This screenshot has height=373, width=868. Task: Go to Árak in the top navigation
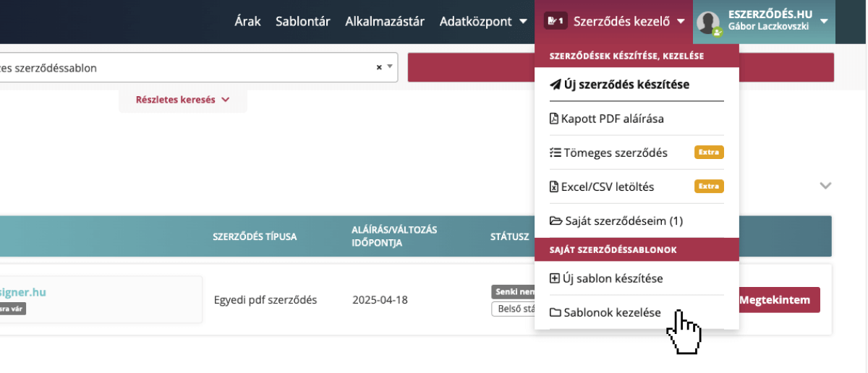(x=247, y=22)
